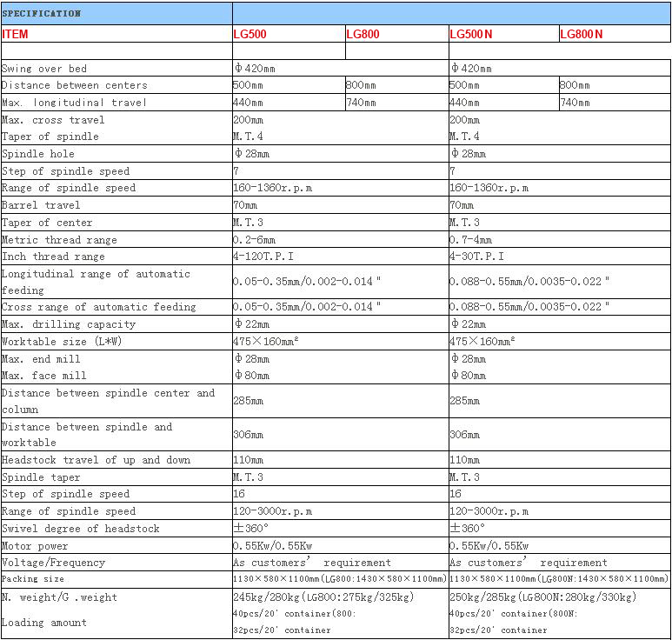The image size is (672, 640).
Task: Select the 4-120T.P.I inch thread value
Action: (x=263, y=257)
